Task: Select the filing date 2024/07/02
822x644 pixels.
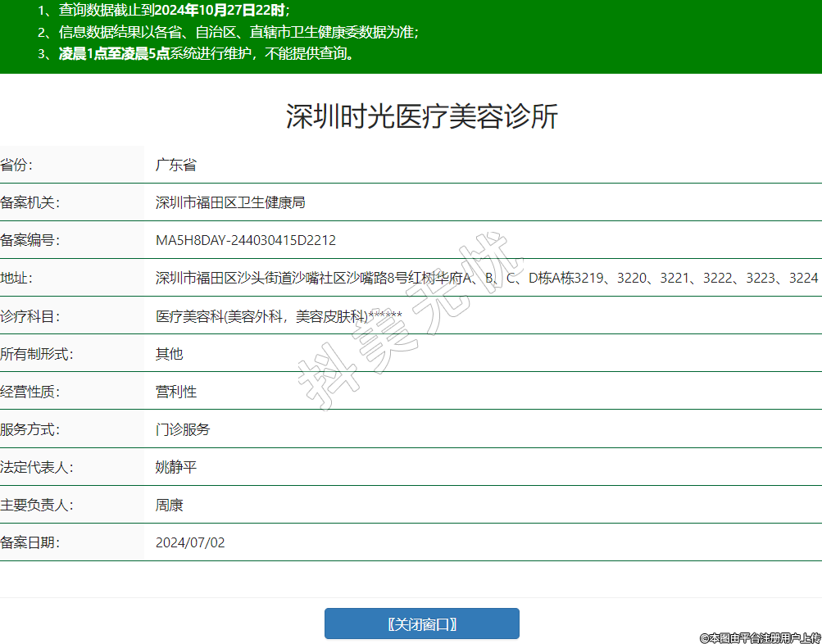Action: 190,542
